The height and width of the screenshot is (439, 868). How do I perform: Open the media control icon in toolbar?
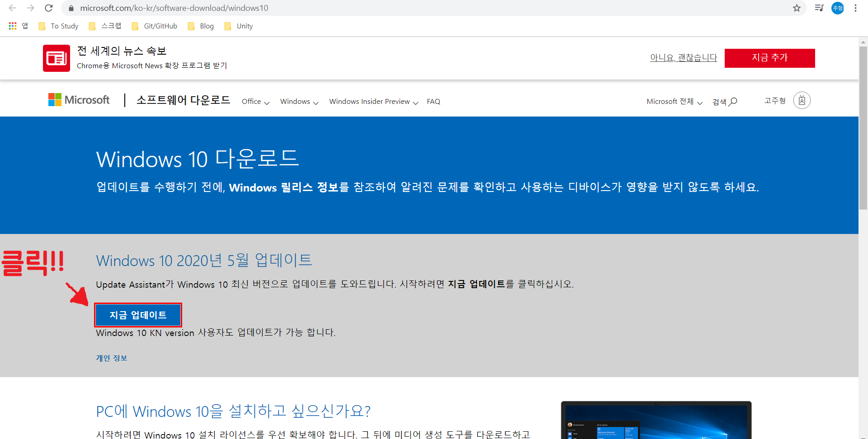point(819,8)
